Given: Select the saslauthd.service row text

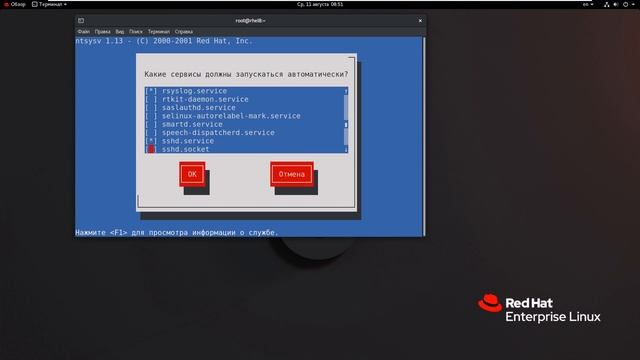Looking at the screenshot, I should click(199, 108).
